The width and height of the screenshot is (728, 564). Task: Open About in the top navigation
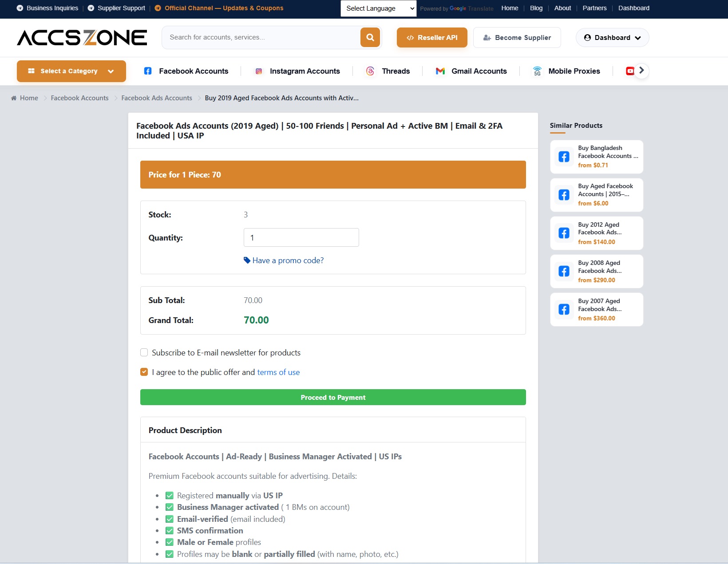(x=562, y=8)
